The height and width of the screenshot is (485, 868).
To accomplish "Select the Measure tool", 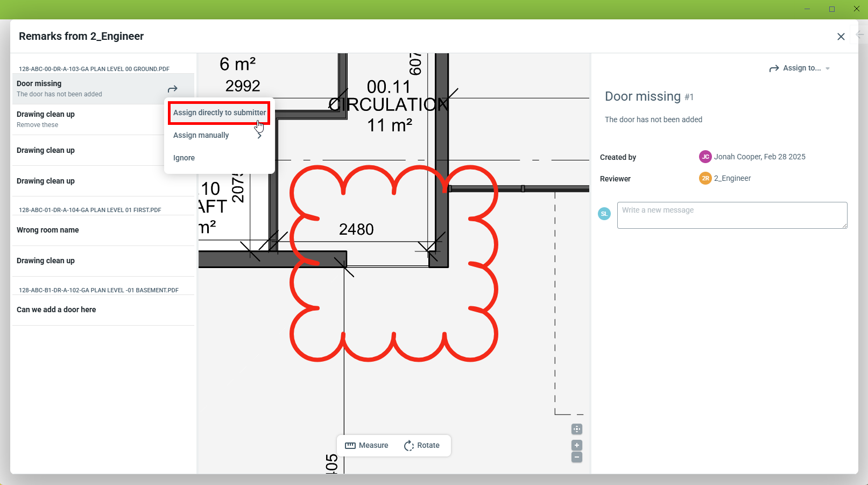I will (x=366, y=445).
